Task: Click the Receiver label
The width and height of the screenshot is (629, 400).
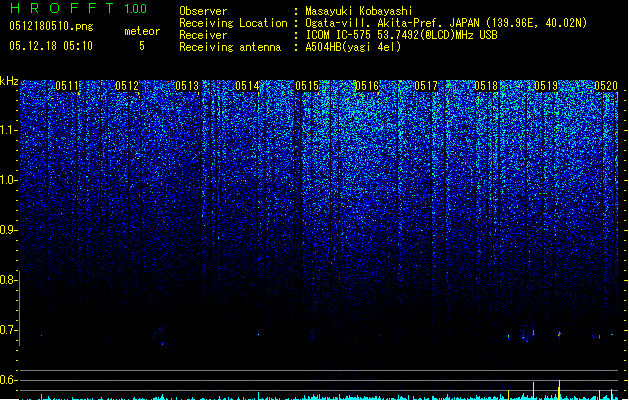Action: pos(203,35)
